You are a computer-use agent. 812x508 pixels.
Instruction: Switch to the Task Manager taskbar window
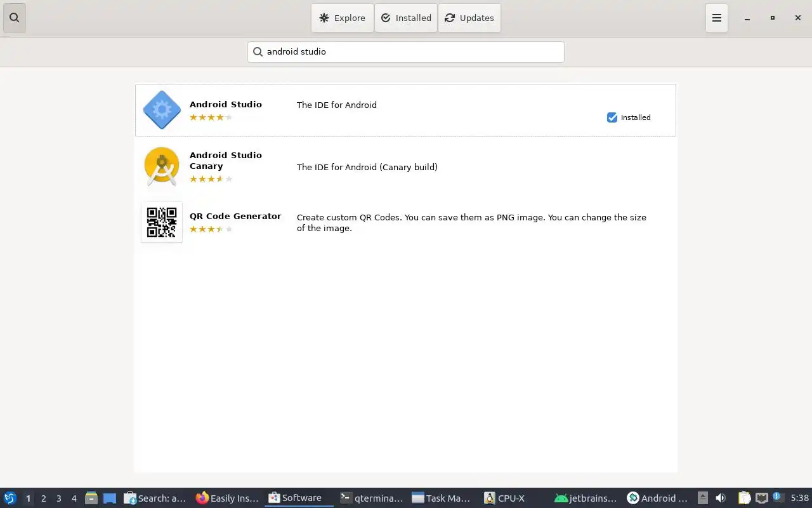pos(443,498)
